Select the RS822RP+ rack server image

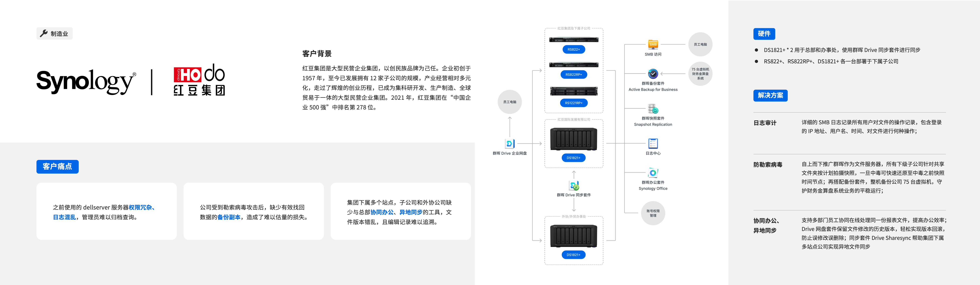pos(574,65)
